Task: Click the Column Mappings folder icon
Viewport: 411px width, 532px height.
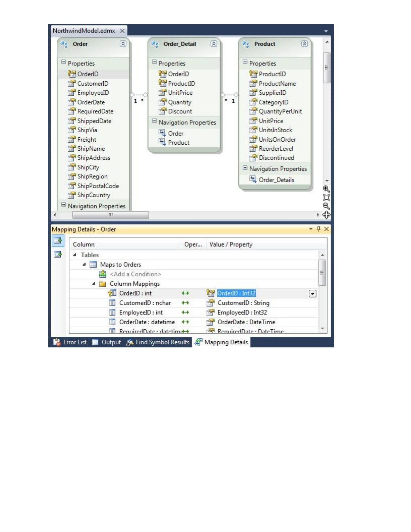Action: (x=103, y=284)
